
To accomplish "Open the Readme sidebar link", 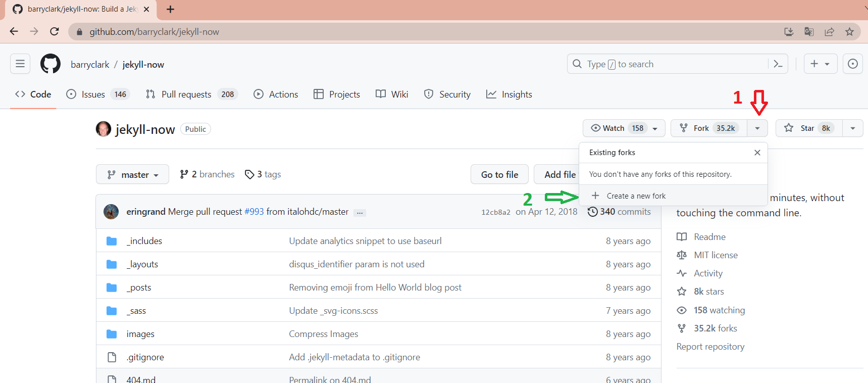I will tap(701, 237).
